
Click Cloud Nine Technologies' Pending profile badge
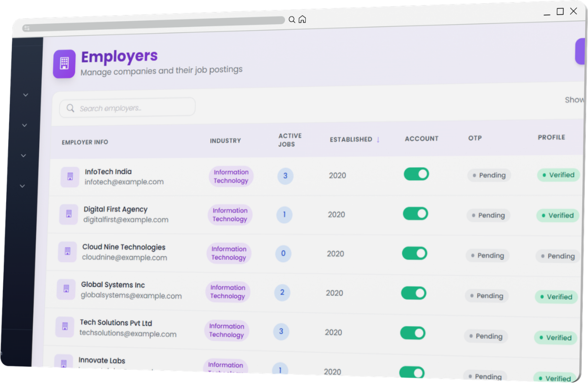coord(558,256)
